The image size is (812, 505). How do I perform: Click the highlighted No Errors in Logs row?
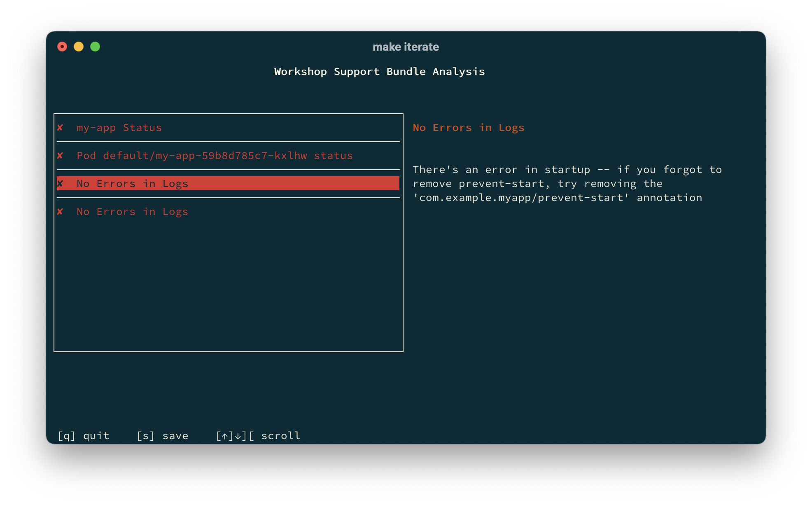(227, 184)
